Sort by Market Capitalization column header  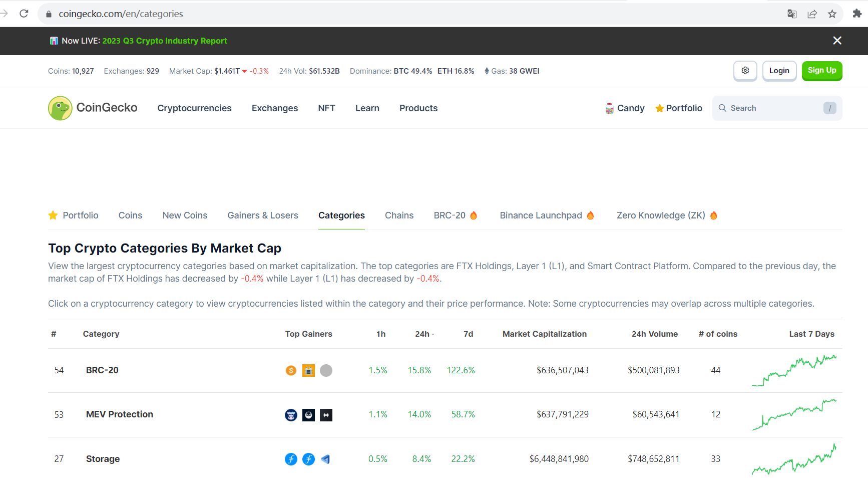pos(545,334)
